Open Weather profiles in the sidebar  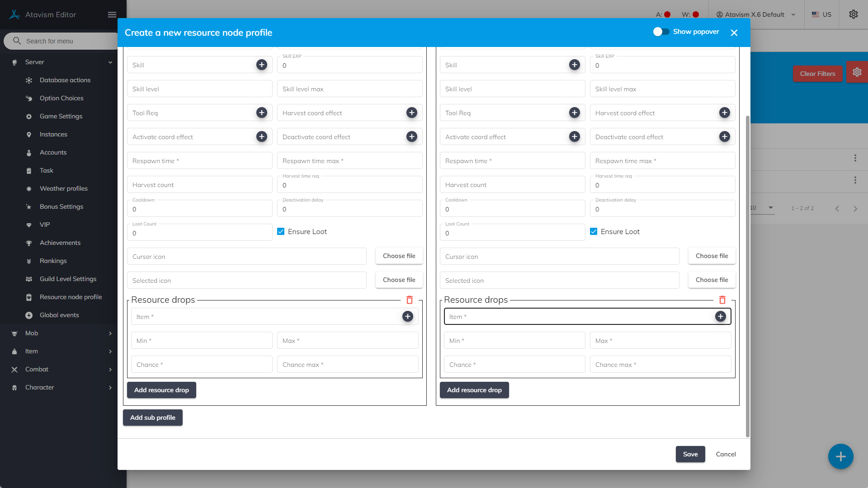pos(63,188)
